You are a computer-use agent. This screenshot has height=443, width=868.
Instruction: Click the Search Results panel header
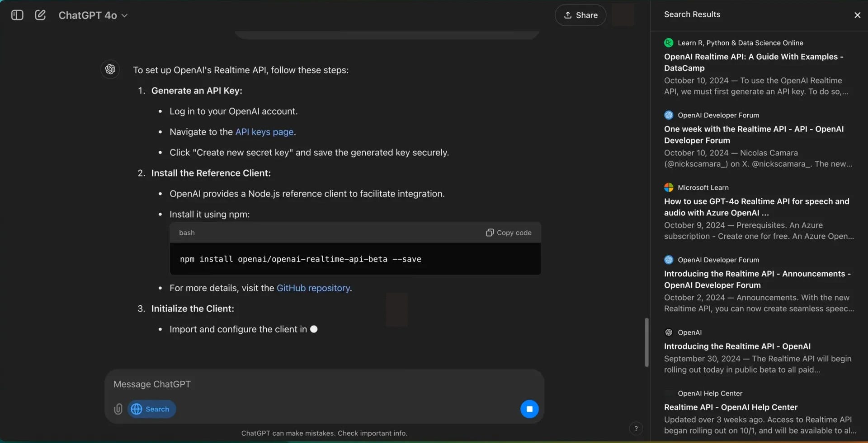pyautogui.click(x=692, y=14)
